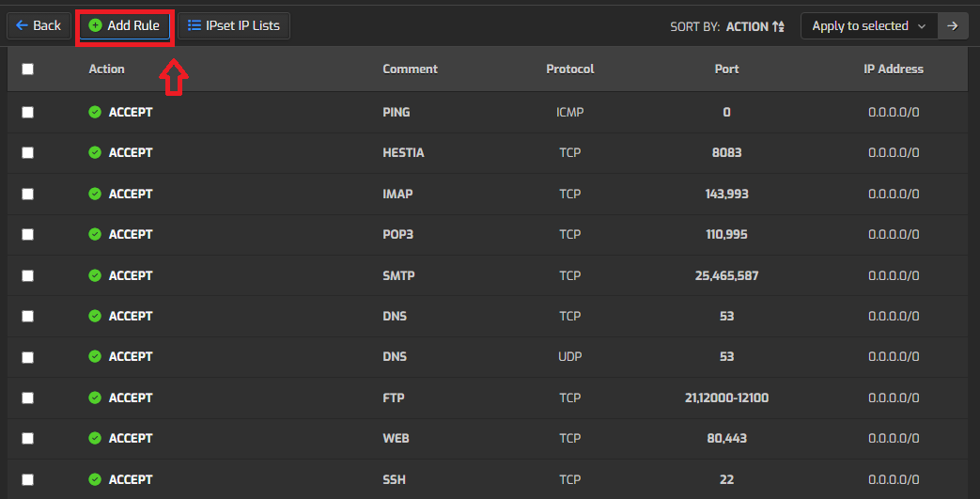Check the PING rule checkbox
The image size is (980, 499).
pos(27,112)
